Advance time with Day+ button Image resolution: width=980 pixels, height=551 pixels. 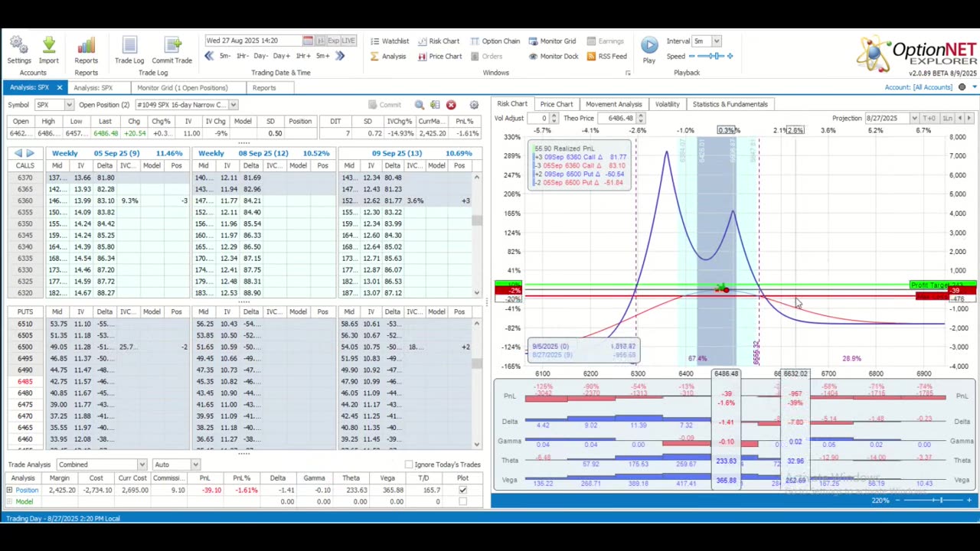coord(281,56)
